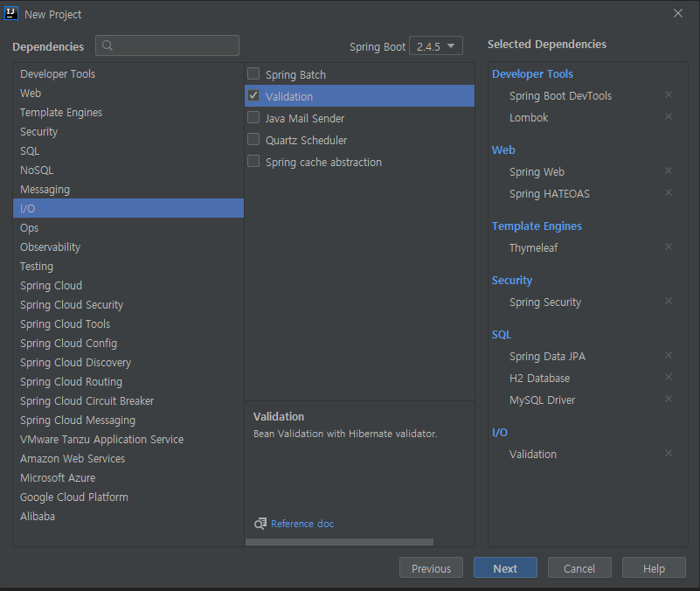Image resolution: width=700 pixels, height=591 pixels.
Task: Tick the Quartz Scheduler checkbox
Action: (x=253, y=139)
